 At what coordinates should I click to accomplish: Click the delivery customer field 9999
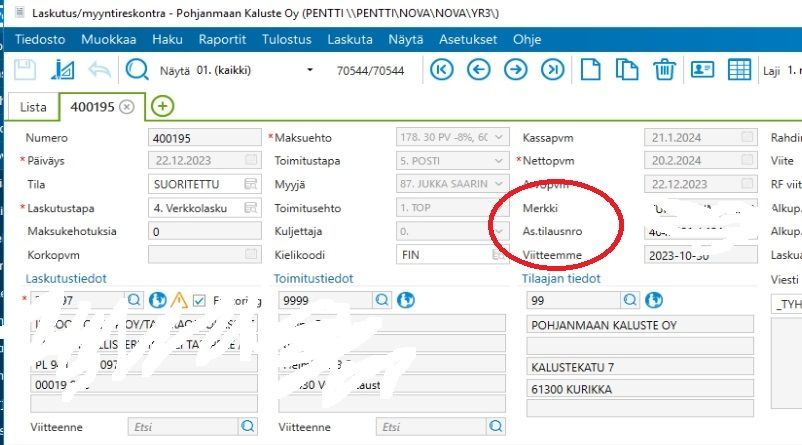pyautogui.click(x=325, y=300)
